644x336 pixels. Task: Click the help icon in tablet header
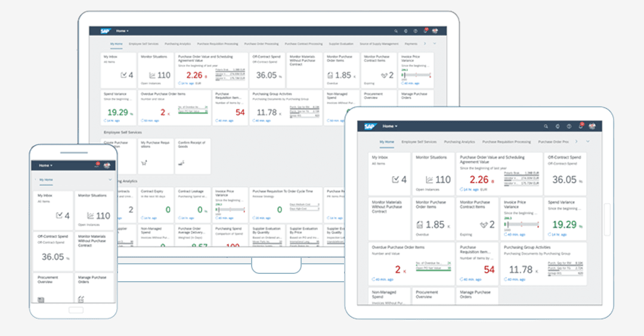point(569,127)
